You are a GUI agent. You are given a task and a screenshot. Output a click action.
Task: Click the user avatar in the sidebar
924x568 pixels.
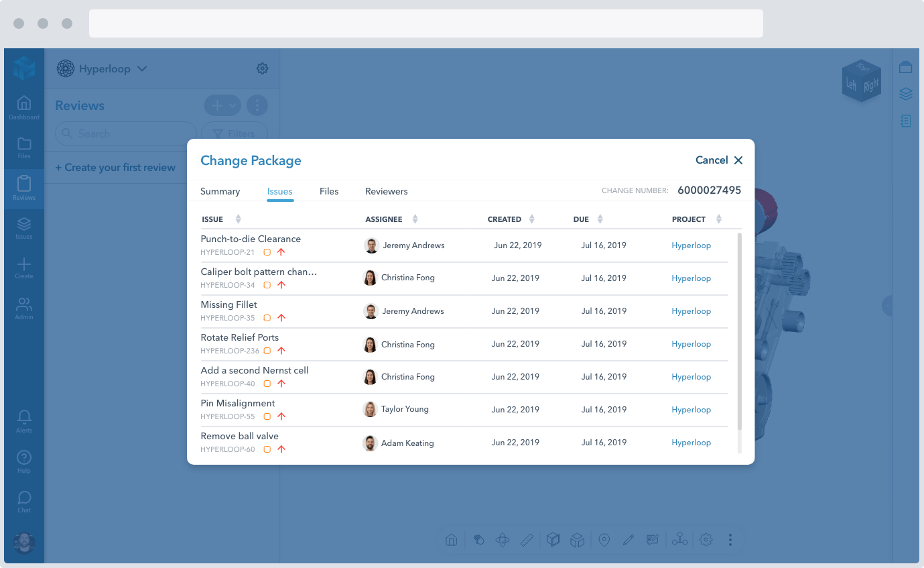(x=24, y=543)
